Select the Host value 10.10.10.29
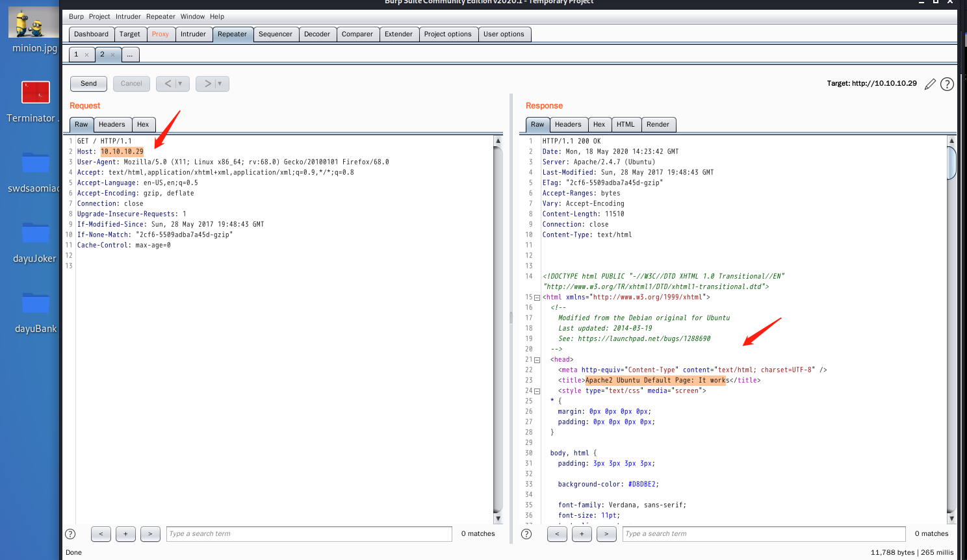The height and width of the screenshot is (560, 967). point(122,152)
